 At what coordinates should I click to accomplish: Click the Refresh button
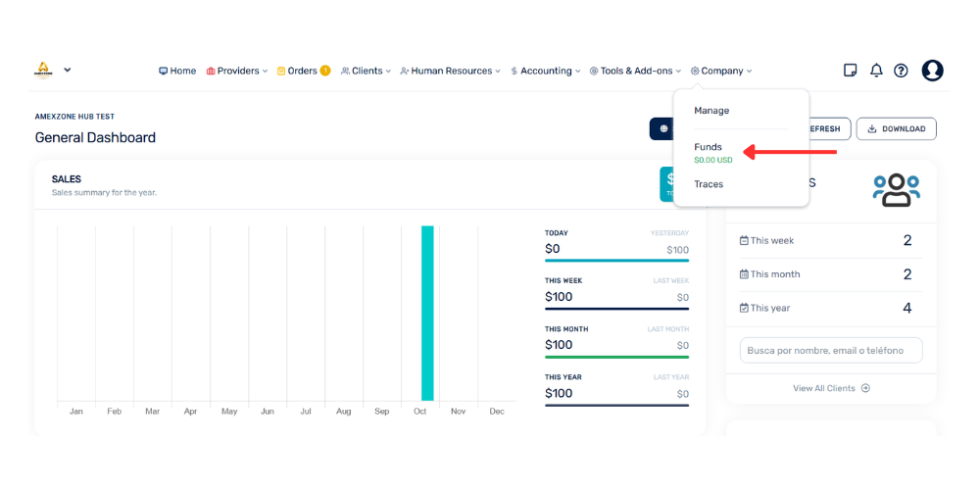point(829,128)
